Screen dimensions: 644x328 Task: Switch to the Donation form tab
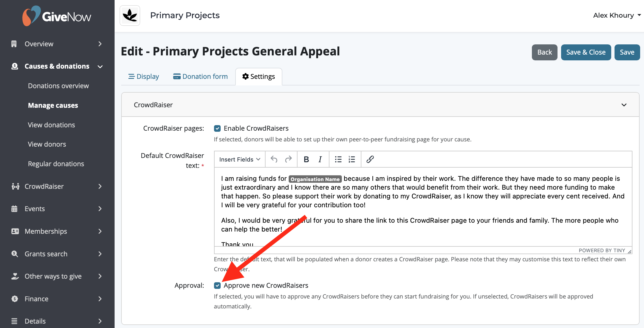(200, 77)
